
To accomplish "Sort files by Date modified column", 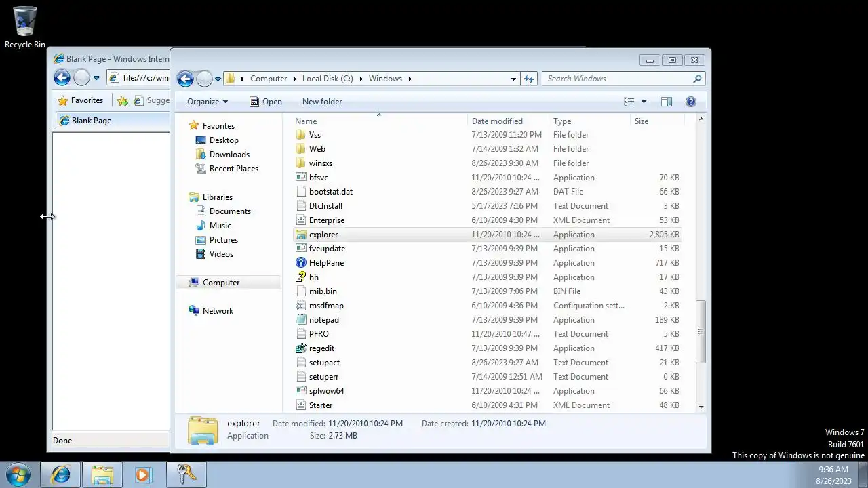I will [508, 121].
